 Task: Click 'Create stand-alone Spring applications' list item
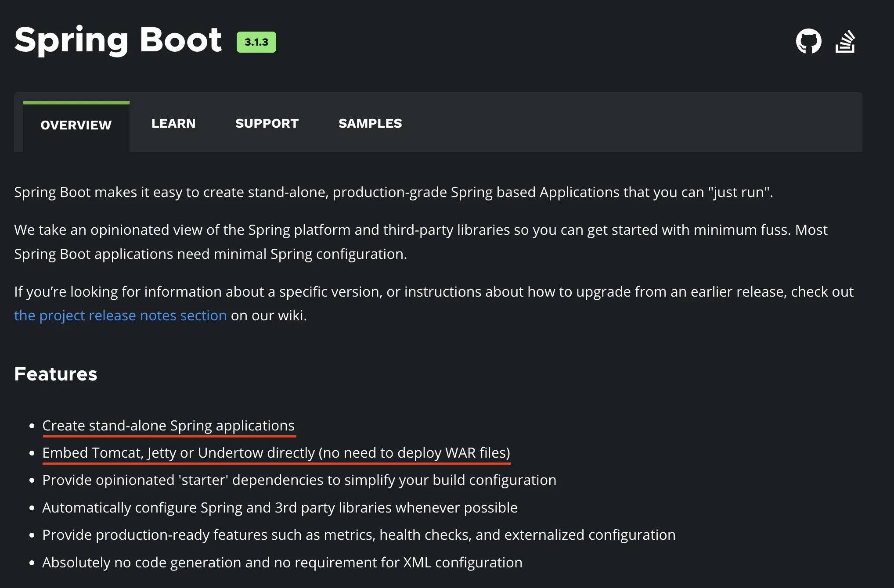[x=169, y=426]
